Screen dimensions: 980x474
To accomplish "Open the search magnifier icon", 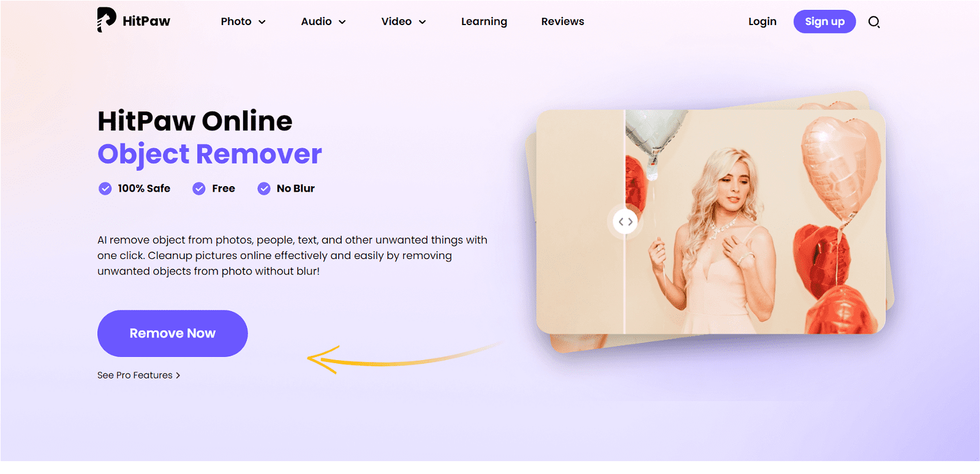I will coord(874,22).
